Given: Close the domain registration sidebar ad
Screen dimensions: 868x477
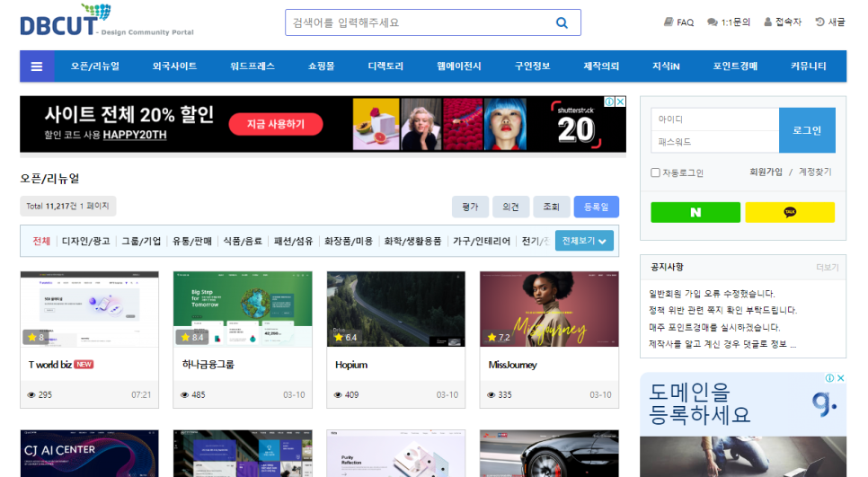Looking at the screenshot, I should point(840,378).
